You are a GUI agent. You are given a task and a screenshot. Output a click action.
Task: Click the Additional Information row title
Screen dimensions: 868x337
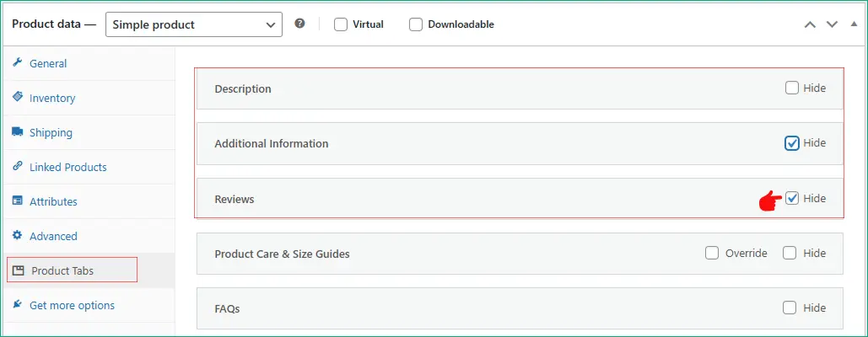tap(272, 143)
